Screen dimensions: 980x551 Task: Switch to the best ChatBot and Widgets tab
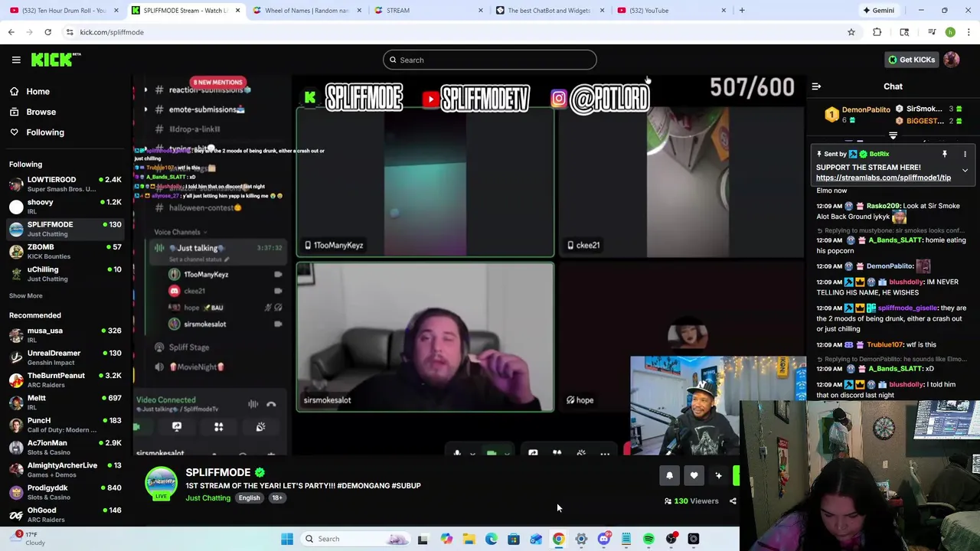click(x=550, y=10)
